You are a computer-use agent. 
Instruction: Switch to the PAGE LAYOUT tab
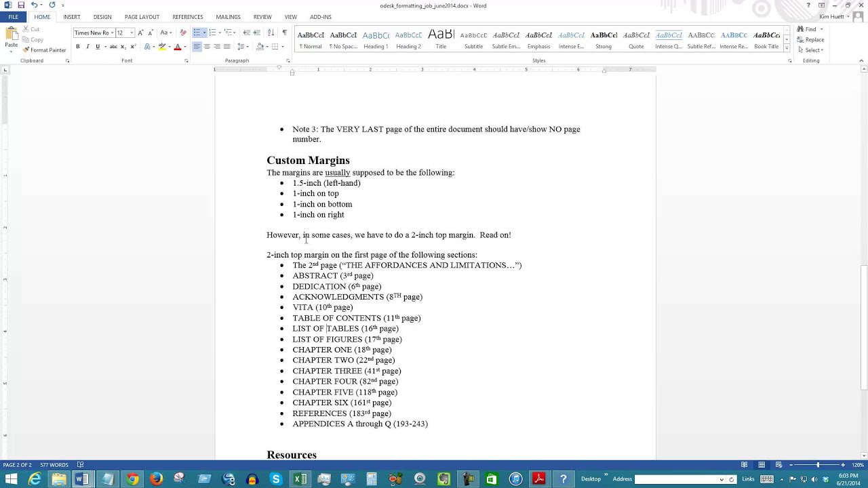(x=142, y=17)
